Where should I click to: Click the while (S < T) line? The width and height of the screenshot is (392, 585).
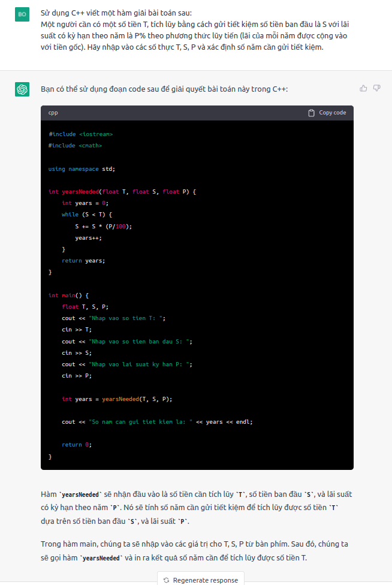tap(87, 215)
